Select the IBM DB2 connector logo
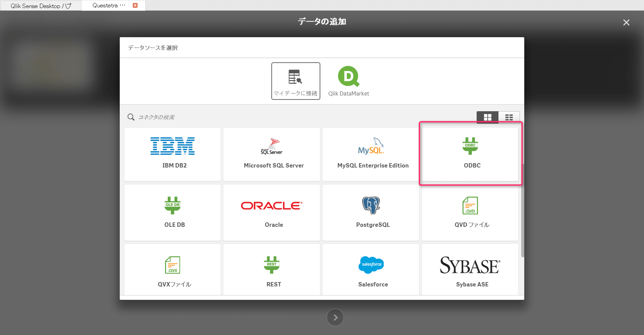The width and height of the screenshot is (644, 335). 172,146
